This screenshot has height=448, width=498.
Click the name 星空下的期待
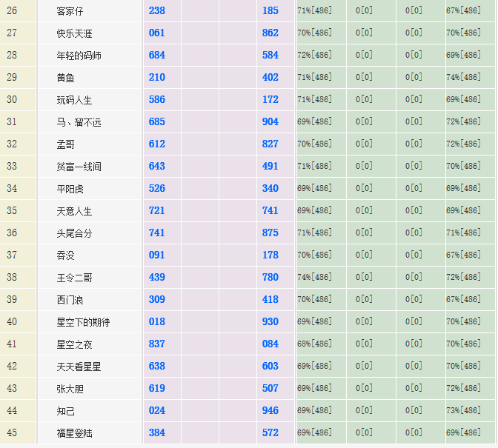(x=84, y=322)
